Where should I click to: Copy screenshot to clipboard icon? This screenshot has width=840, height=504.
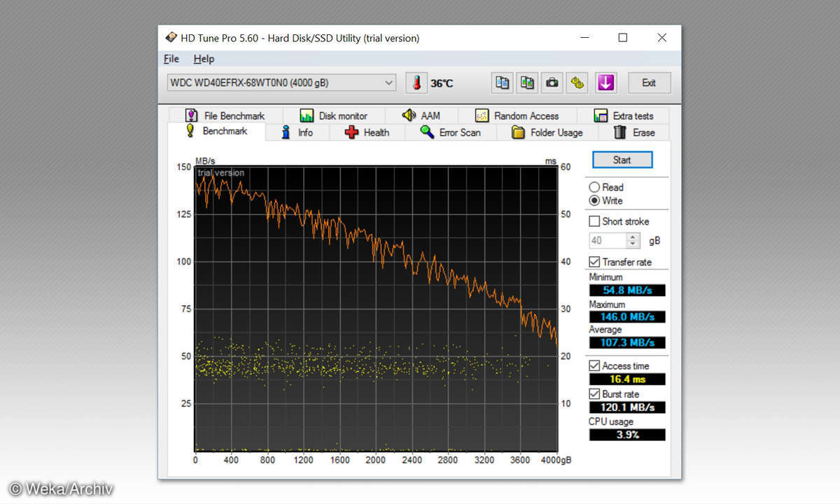click(x=527, y=83)
